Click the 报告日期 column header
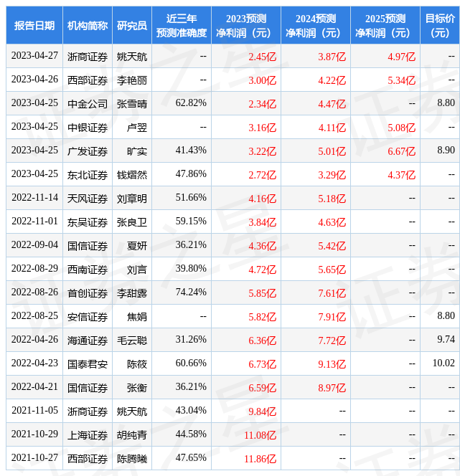 [34, 26]
